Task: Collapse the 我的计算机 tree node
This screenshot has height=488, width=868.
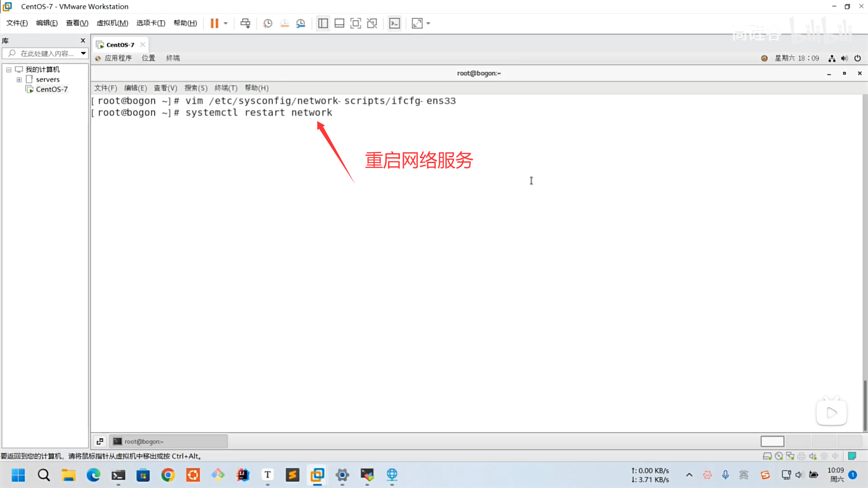Action: pyautogui.click(x=9, y=70)
